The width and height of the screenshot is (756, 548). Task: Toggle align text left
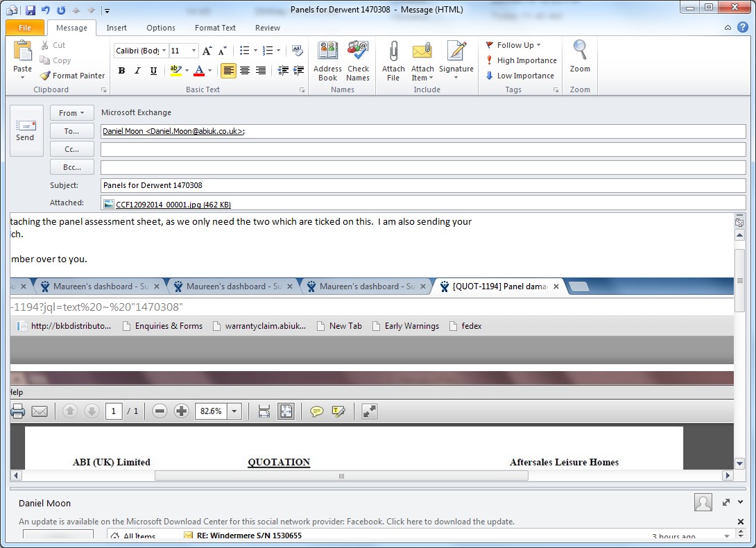[x=229, y=71]
